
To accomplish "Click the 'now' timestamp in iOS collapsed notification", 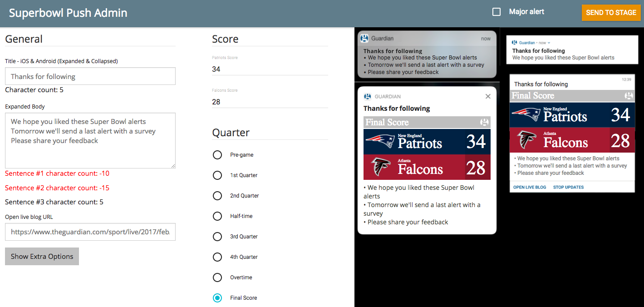I will click(486, 39).
